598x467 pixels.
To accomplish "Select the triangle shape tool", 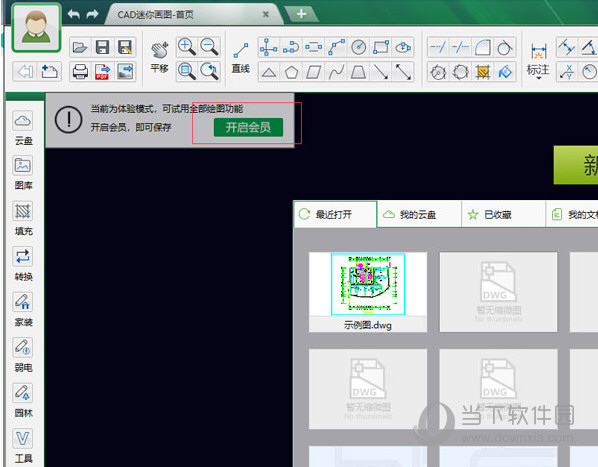I will coord(269,72).
